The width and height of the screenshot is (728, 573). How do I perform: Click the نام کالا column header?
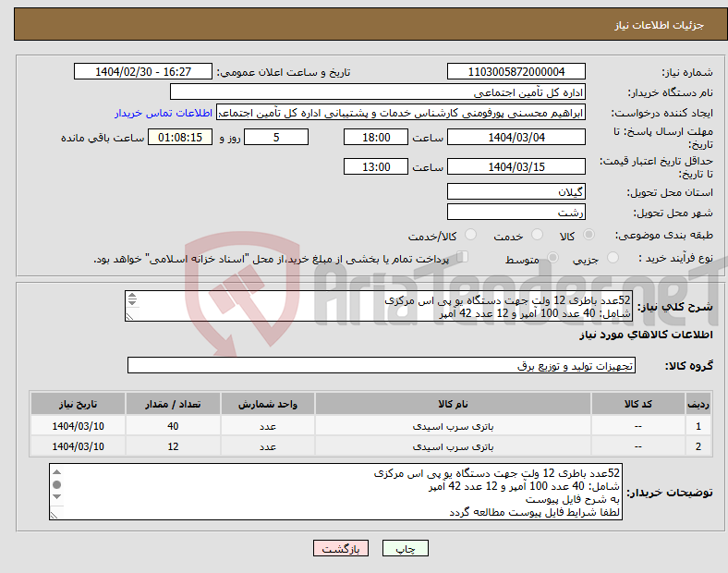(453, 404)
